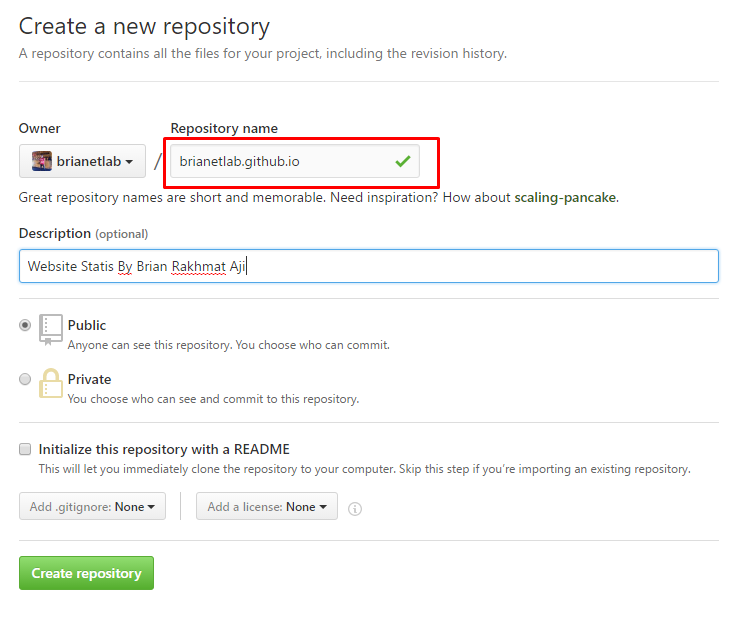Click the green checkmark in repository name field
756x627 pixels.
(403, 161)
